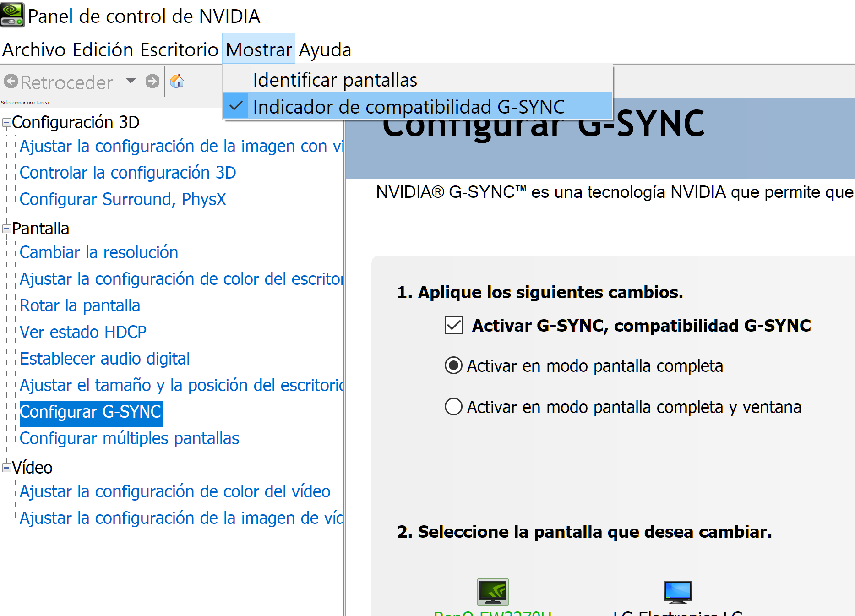Viewport: 855px width, 616px height.
Task: Click the forward navigation arrow icon
Action: click(x=152, y=82)
